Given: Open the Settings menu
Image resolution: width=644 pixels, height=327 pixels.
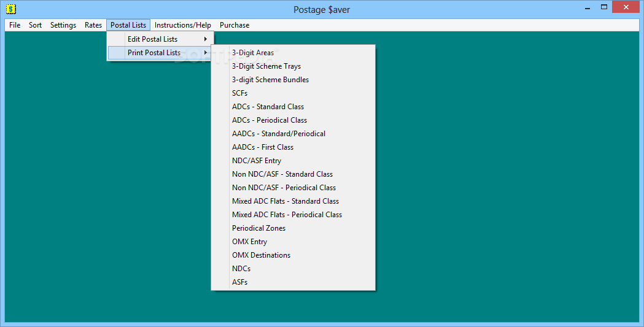Looking at the screenshot, I should (x=63, y=25).
